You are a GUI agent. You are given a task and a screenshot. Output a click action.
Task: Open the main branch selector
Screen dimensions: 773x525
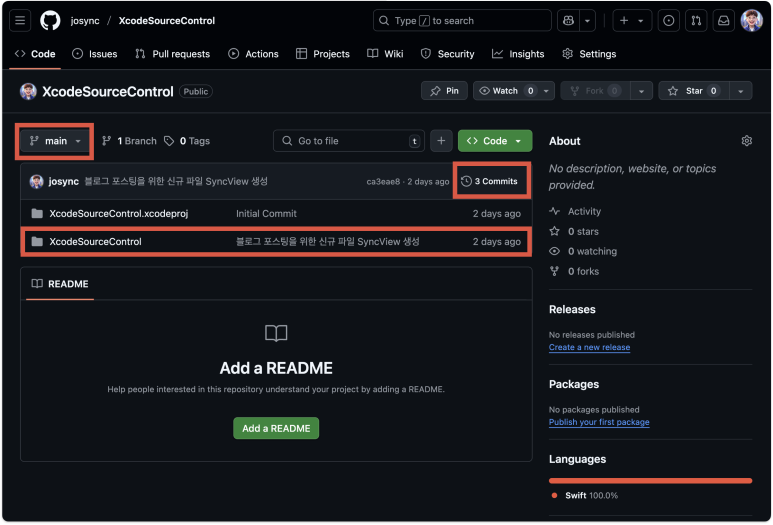55,141
